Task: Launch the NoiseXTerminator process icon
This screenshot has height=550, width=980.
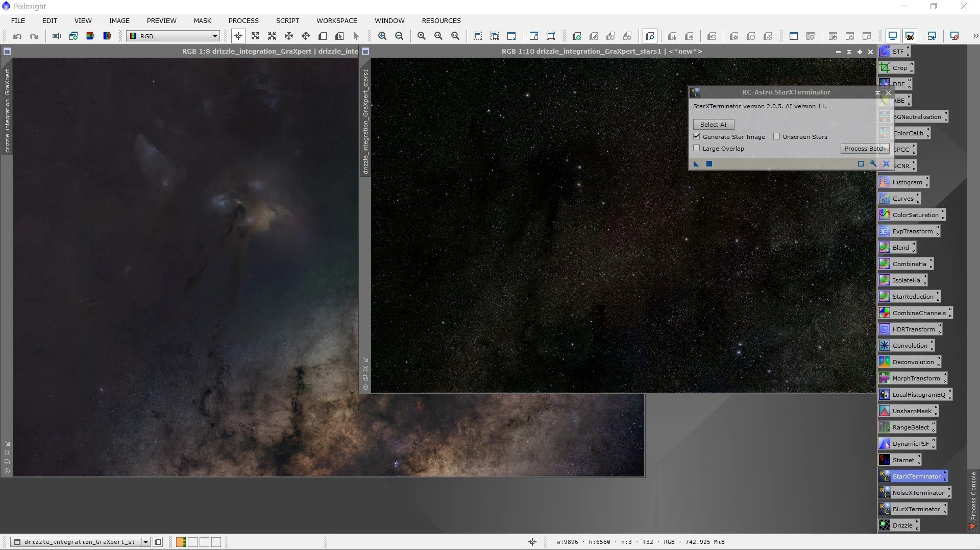Action: (915, 493)
